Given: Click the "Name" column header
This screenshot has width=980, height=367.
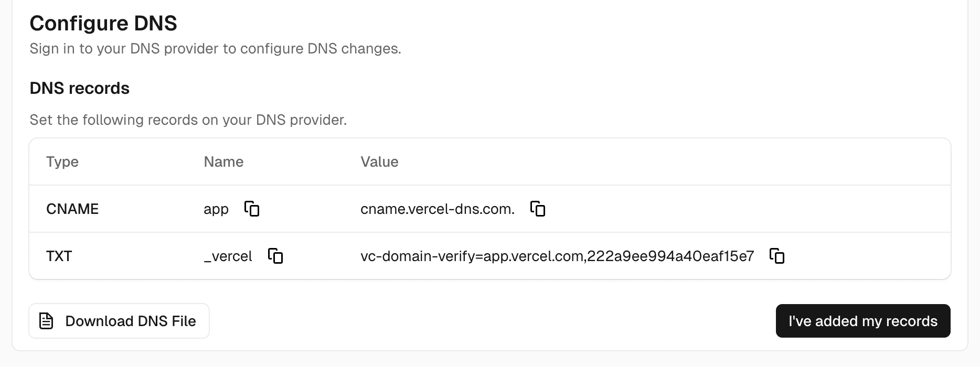Looking at the screenshot, I should tap(223, 162).
